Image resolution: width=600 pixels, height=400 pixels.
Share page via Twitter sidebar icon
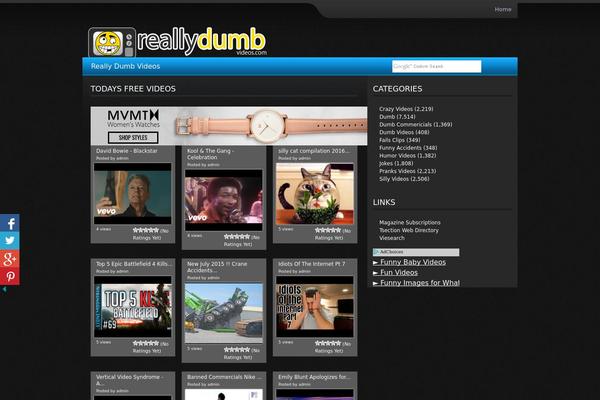10,241
